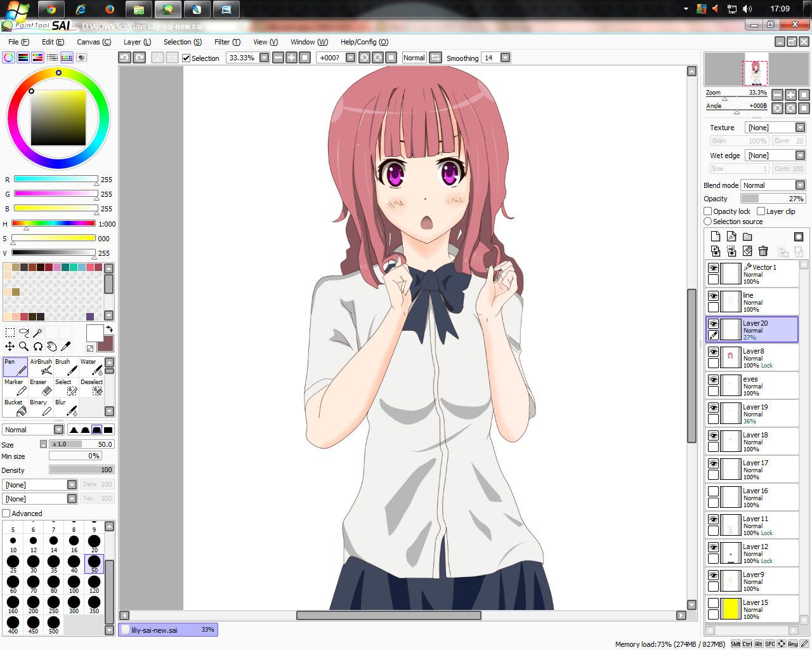Choose the Blur tool
Viewport: 812px width, 650px height.
click(x=67, y=408)
